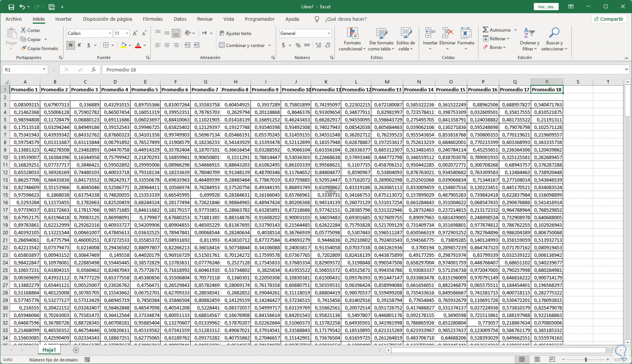Image resolution: width=632 pixels, height=364 pixels.
Task: Decrease font size with the smaller A
Action: pyautogui.click(x=144, y=34)
